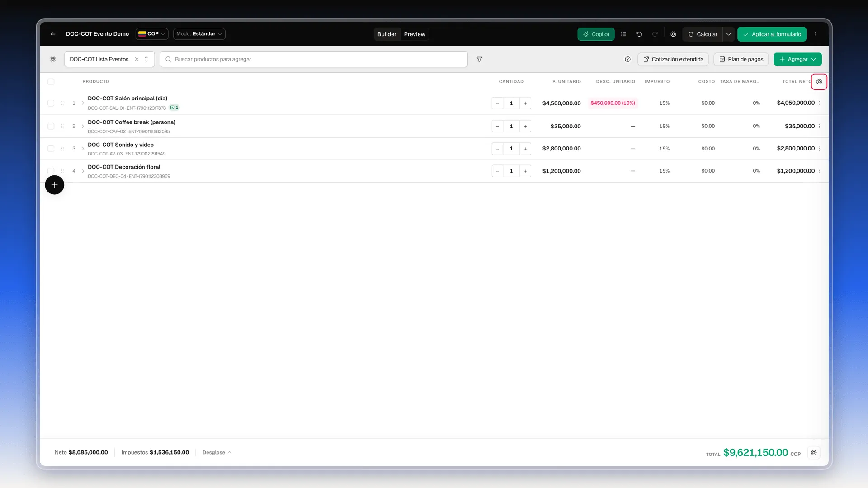Viewport: 868px width, 488px height.
Task: Click the undo icon
Action: point(639,34)
